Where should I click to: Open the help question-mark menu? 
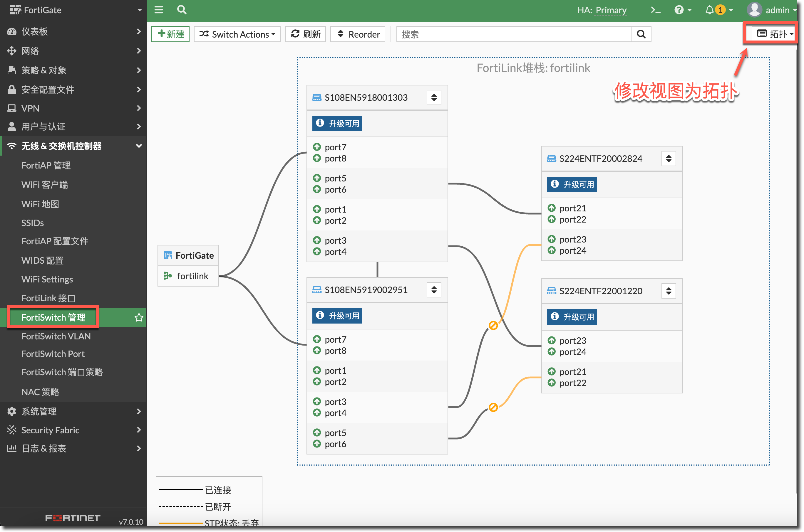(x=679, y=10)
